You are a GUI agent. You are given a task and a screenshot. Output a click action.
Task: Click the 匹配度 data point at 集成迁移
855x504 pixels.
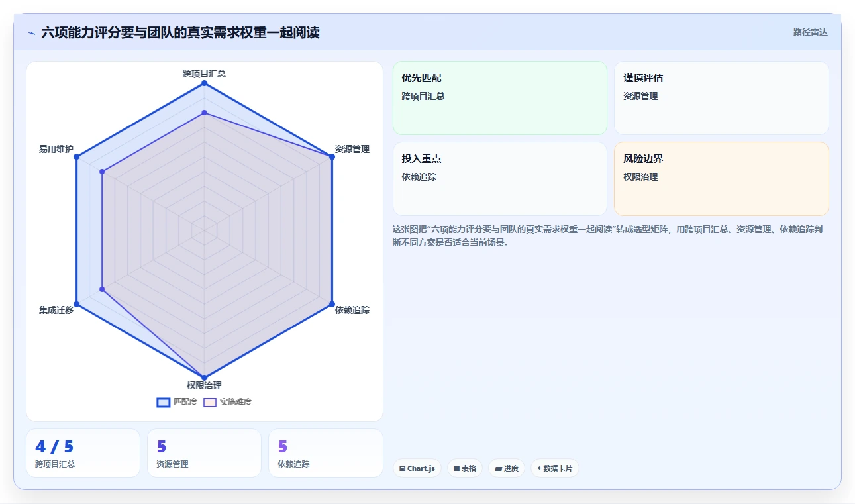pos(76,304)
